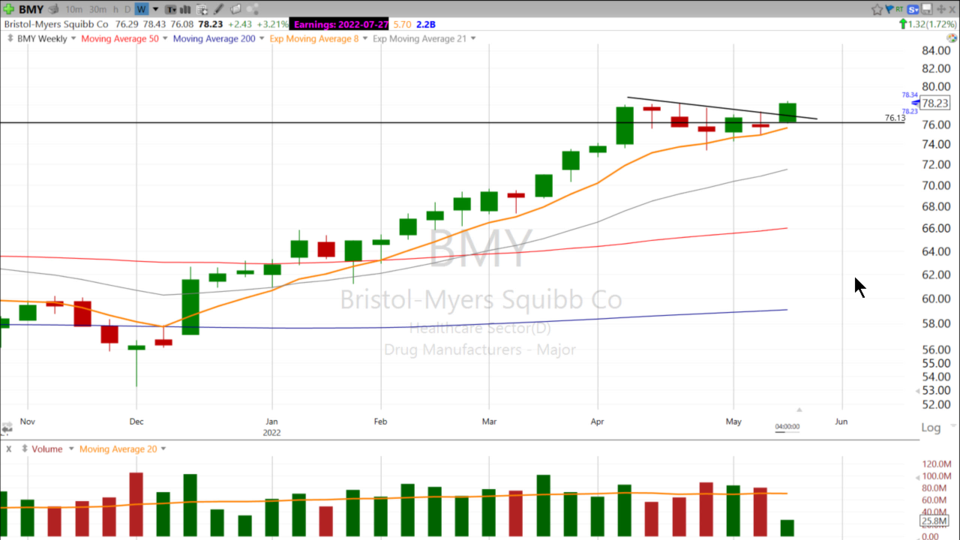Select the weekly (W) time frame
Viewport: 960px width, 540px height.
point(141,9)
